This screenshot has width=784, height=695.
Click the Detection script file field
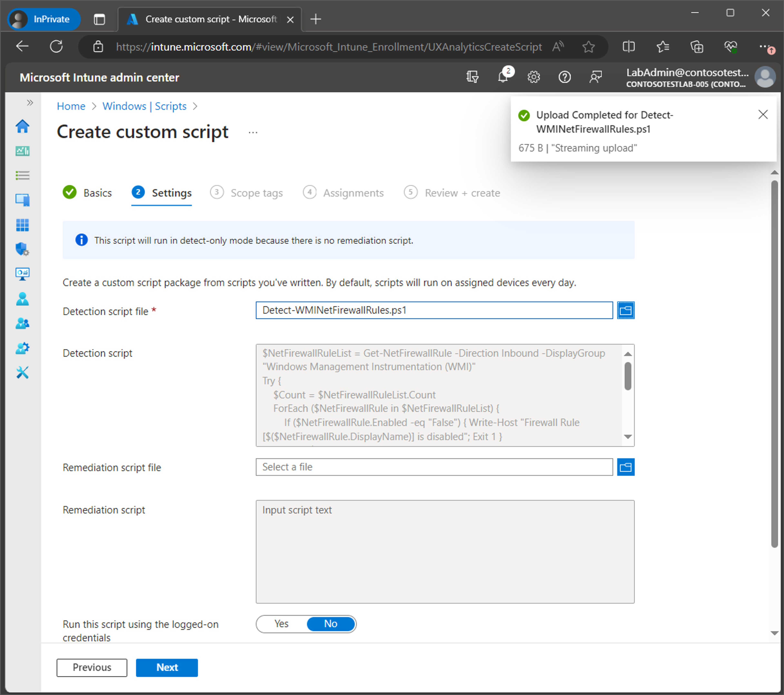tap(434, 310)
